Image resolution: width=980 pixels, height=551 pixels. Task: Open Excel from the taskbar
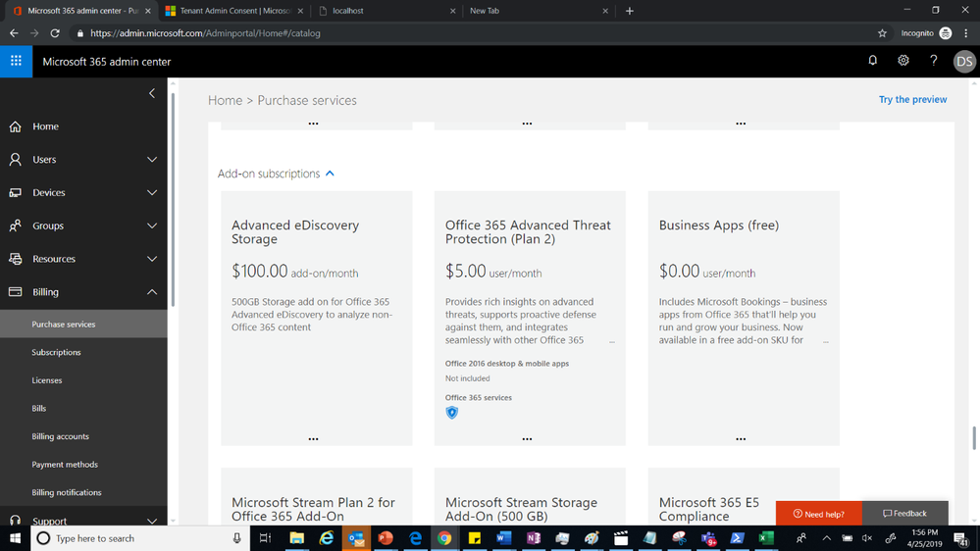766,538
